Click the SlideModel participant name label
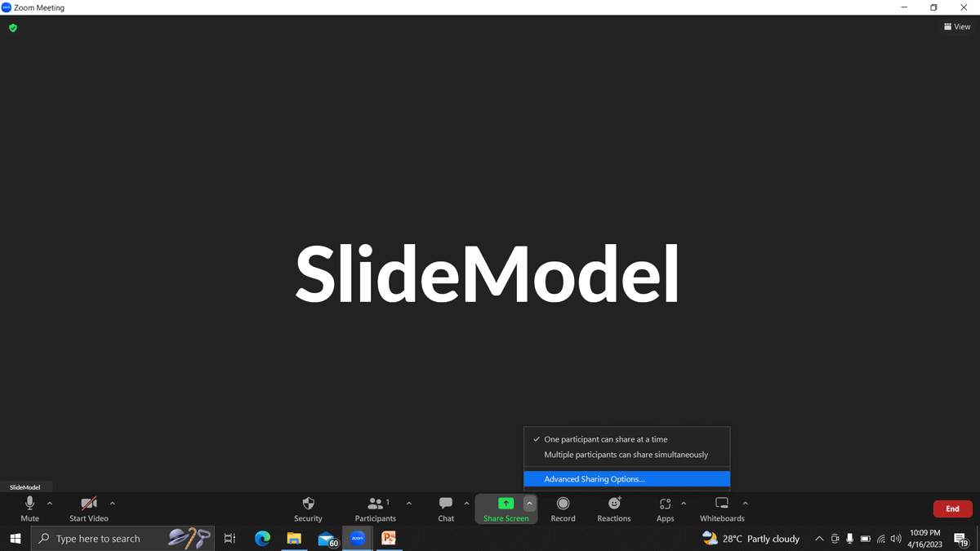The height and width of the screenshot is (551, 980). pos(25,487)
